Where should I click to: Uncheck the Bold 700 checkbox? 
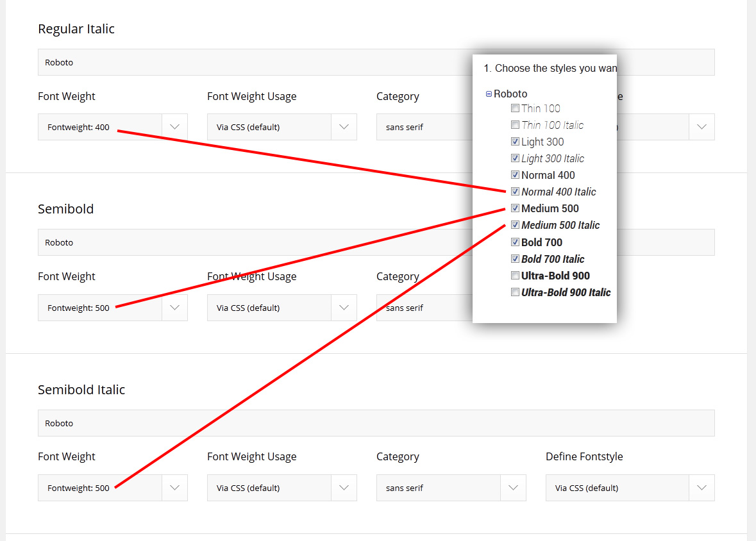pyautogui.click(x=515, y=242)
